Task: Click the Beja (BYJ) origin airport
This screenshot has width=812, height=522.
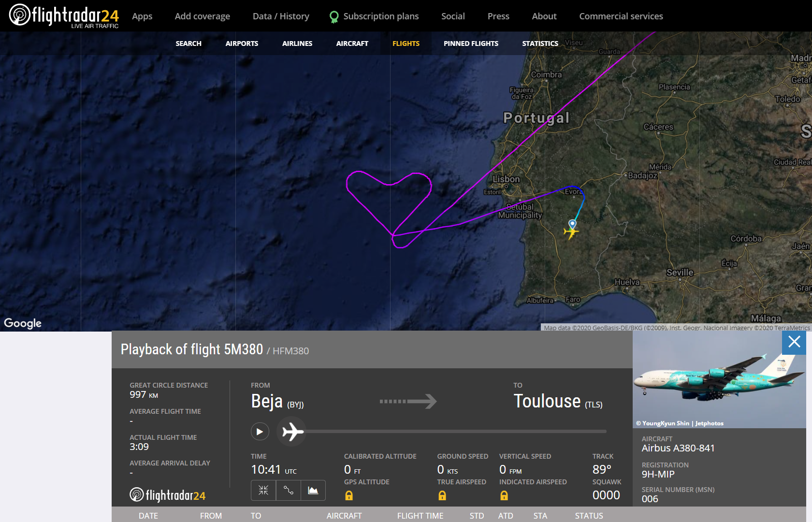Action: pyautogui.click(x=277, y=402)
